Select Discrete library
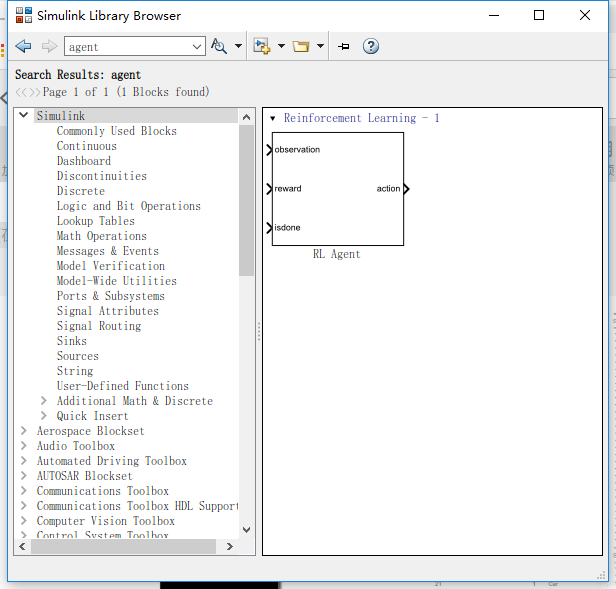 click(x=81, y=191)
